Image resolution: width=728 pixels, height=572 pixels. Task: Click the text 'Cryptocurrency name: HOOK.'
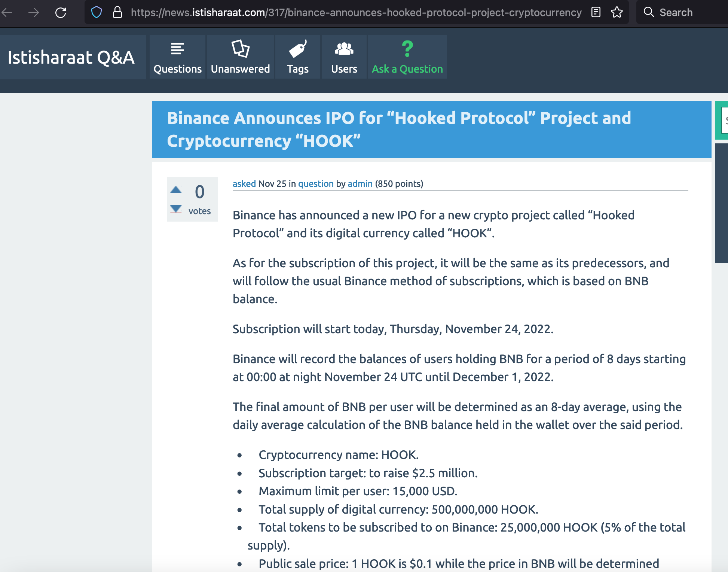click(339, 455)
